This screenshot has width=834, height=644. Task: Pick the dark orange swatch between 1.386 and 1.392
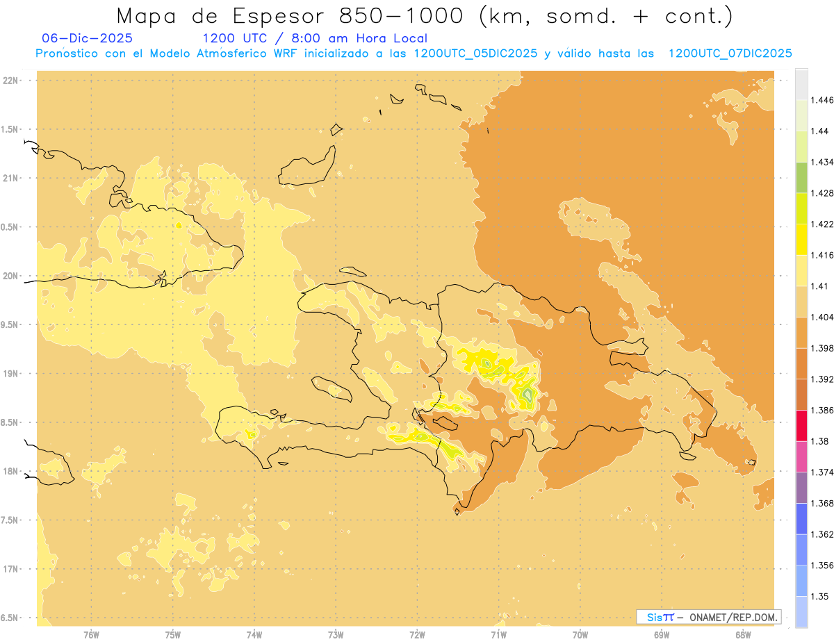tap(801, 395)
